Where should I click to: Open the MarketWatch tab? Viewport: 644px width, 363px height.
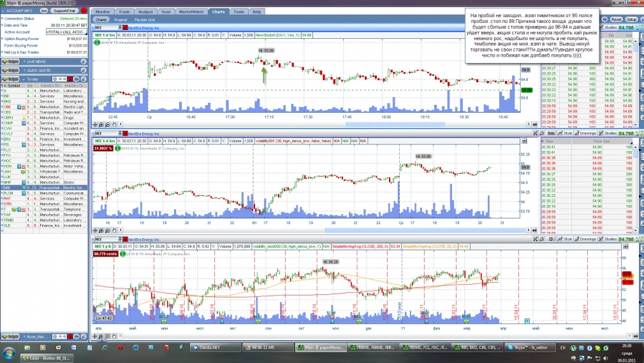pyautogui.click(x=191, y=11)
